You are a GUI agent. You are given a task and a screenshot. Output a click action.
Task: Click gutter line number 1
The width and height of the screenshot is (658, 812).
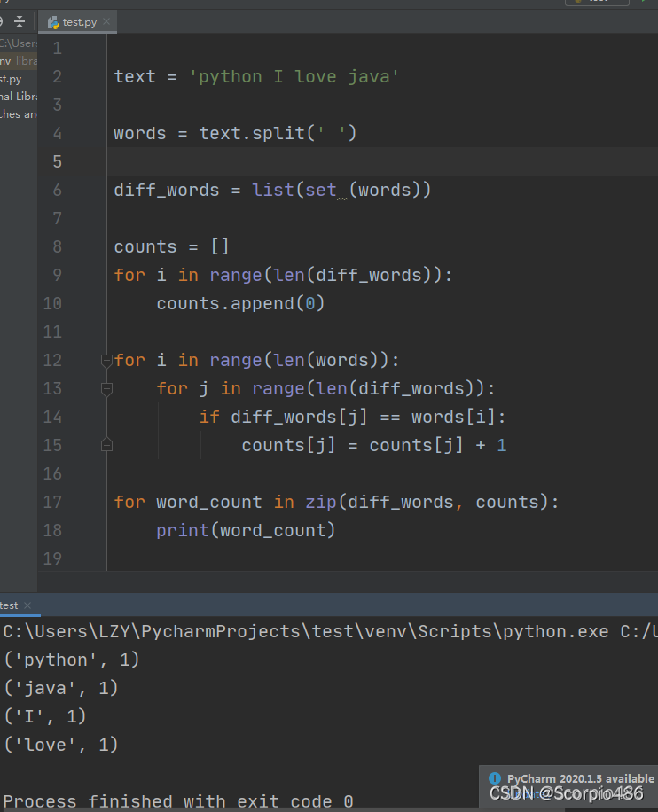tap(57, 49)
